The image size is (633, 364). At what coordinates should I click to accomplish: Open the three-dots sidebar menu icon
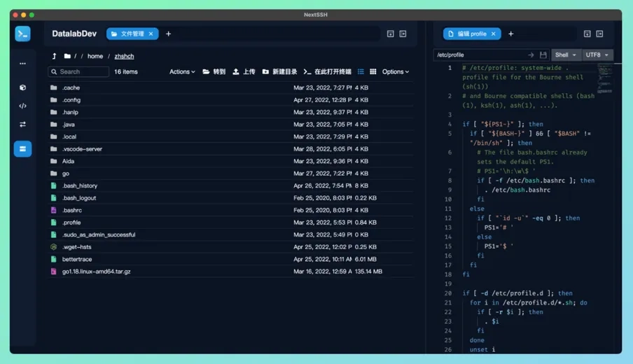pyautogui.click(x=22, y=64)
